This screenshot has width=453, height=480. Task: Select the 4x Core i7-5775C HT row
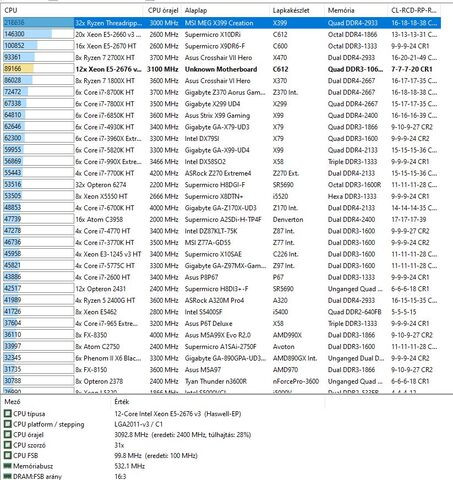pos(222,265)
